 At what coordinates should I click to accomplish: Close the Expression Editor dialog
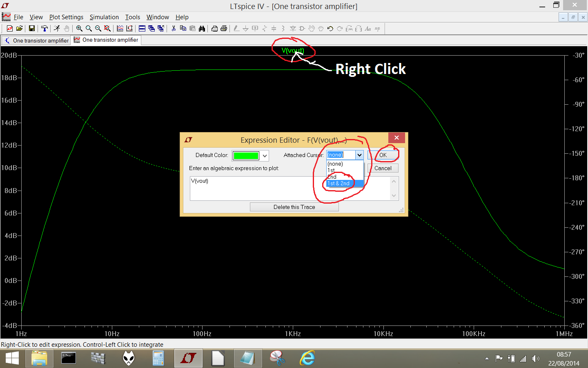[396, 138]
